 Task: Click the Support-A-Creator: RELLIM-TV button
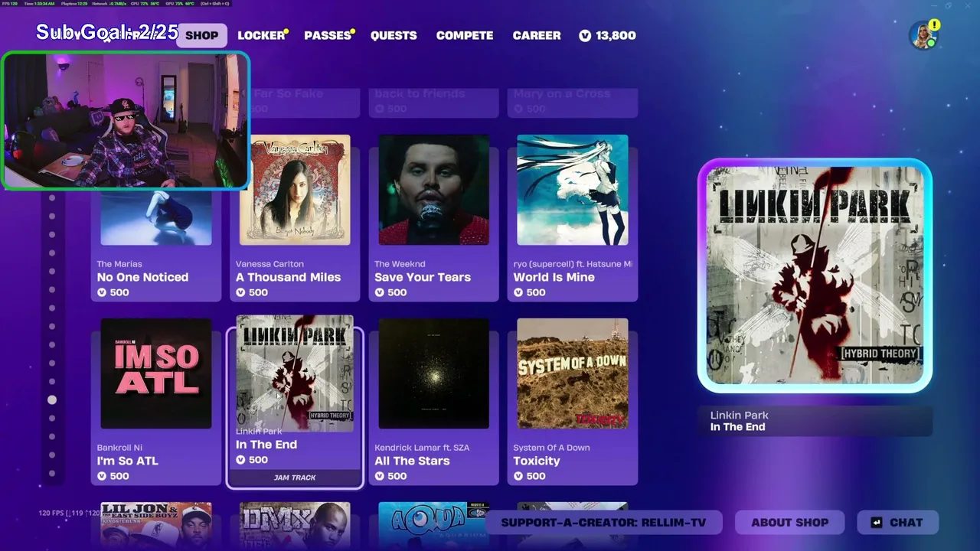coord(604,523)
